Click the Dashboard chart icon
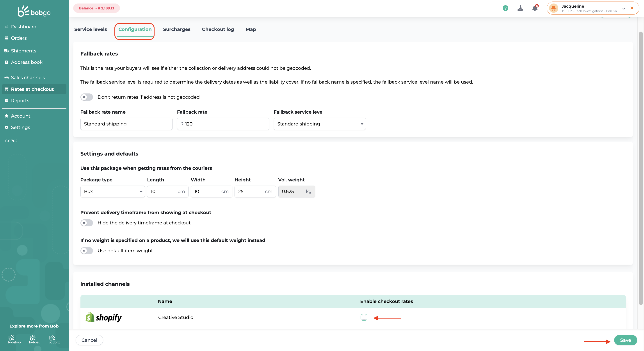This screenshot has width=644, height=351. tap(7, 27)
